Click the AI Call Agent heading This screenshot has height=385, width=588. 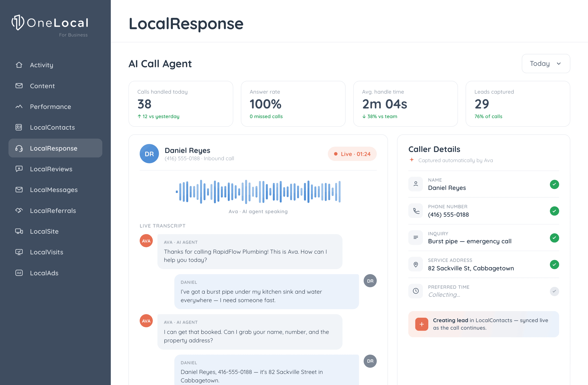point(160,64)
